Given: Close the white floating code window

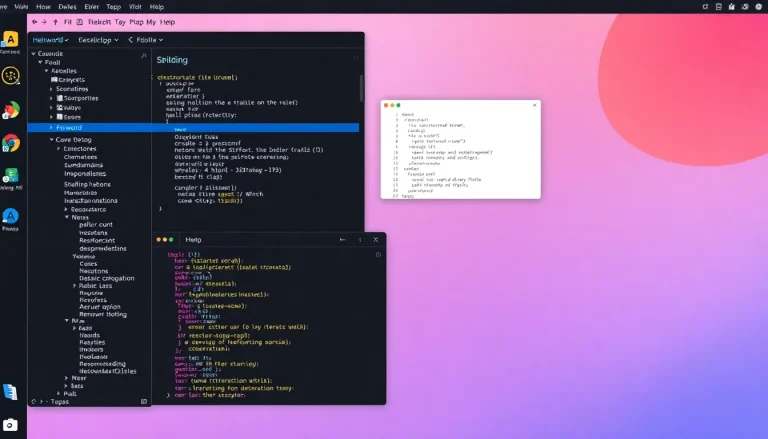Looking at the screenshot, I should pos(535,105).
